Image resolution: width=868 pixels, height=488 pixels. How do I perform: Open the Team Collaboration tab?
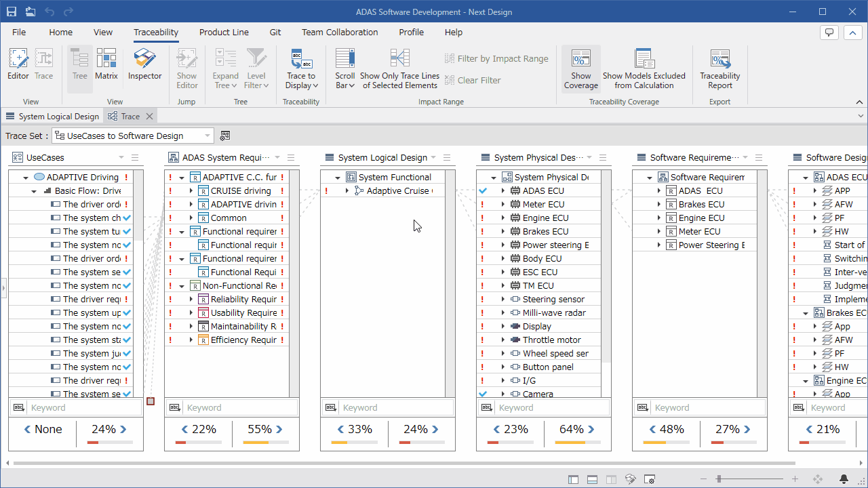click(340, 32)
